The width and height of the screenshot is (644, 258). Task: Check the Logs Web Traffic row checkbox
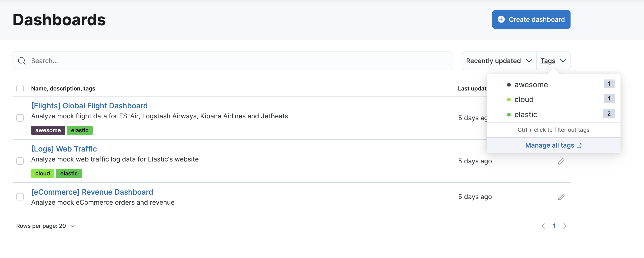point(20,161)
